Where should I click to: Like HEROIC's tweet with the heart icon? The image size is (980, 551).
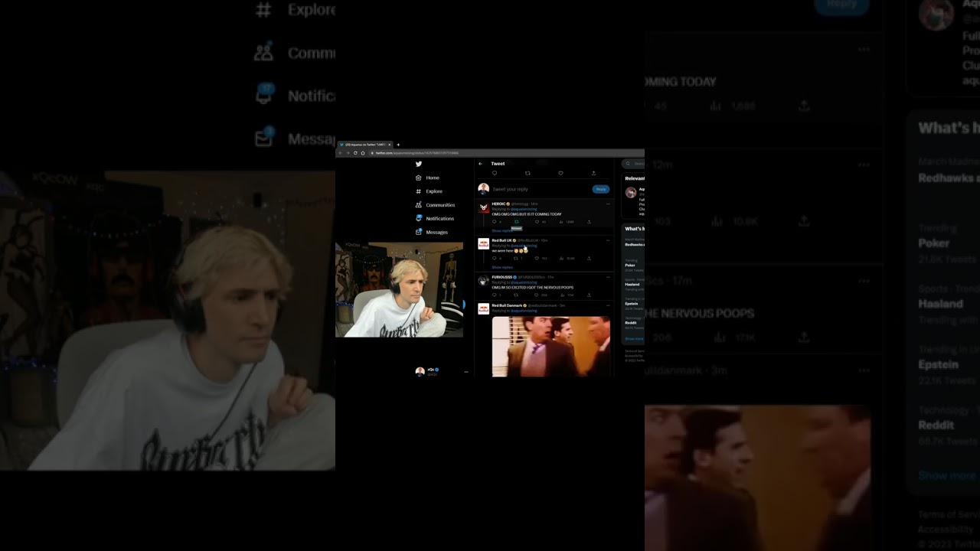pos(537,222)
